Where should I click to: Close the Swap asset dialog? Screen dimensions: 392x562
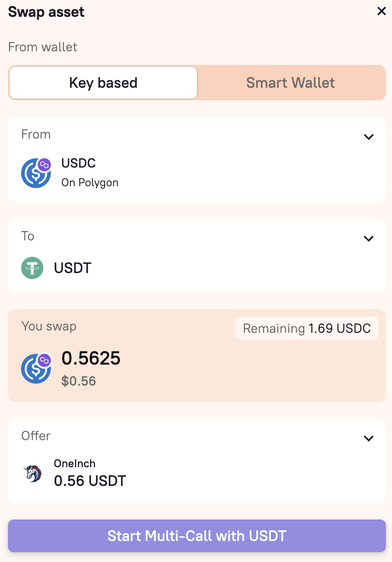[381, 12]
